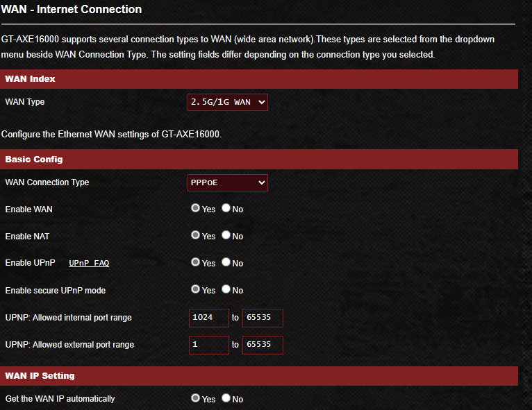Select Yes for Get WAN IP automatically
Screen dimensions: 532x410
pos(195,398)
